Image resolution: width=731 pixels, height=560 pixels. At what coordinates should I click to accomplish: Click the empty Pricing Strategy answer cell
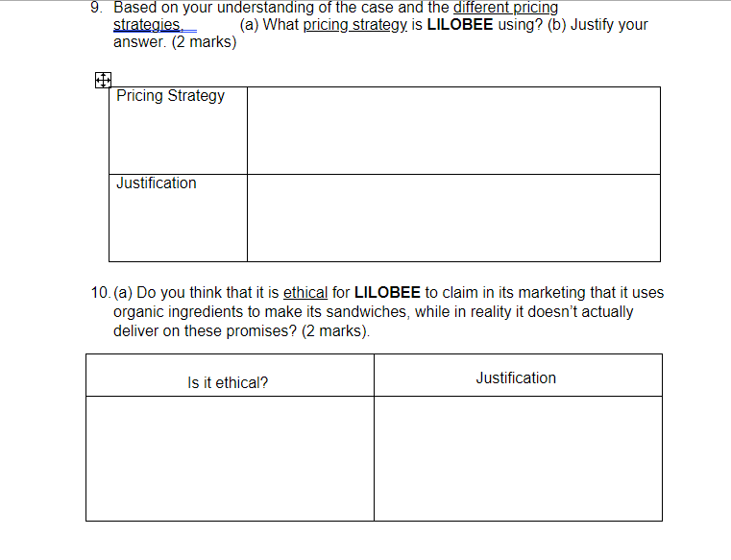coord(453,131)
